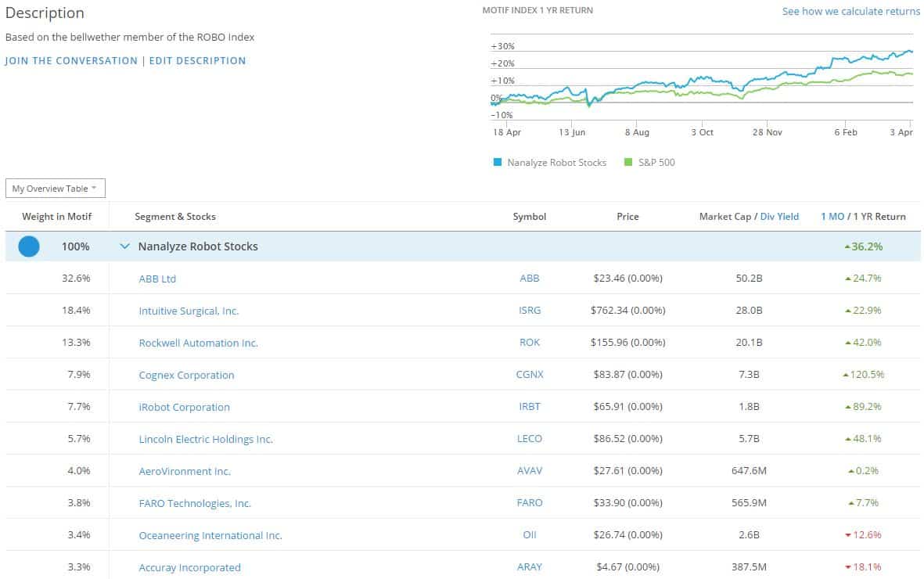Image resolution: width=924 pixels, height=579 pixels.
Task: Open Join the Conversation link
Action: coord(71,61)
